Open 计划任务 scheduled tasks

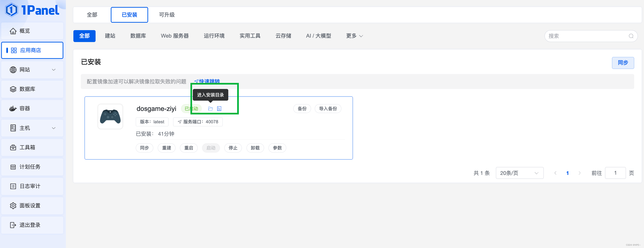(32, 167)
